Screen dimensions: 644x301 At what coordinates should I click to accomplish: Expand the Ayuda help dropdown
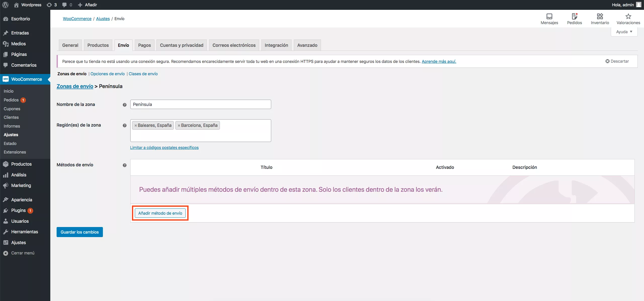[x=624, y=32]
